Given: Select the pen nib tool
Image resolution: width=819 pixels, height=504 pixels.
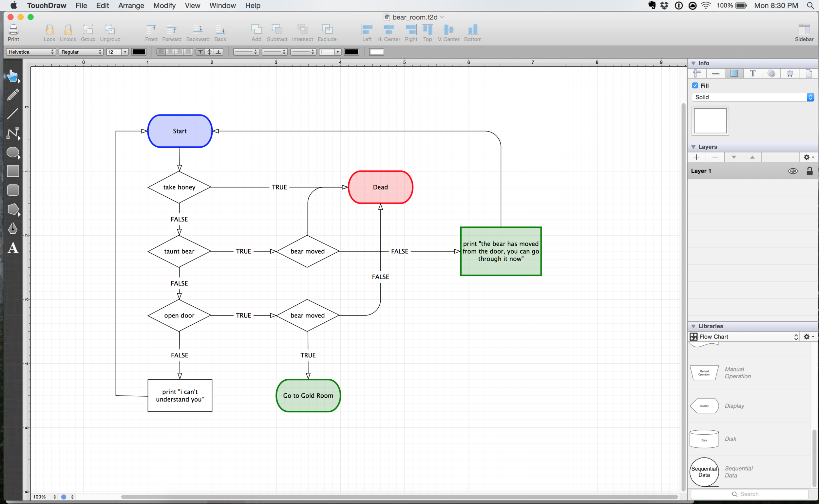Looking at the screenshot, I should pos(13,228).
